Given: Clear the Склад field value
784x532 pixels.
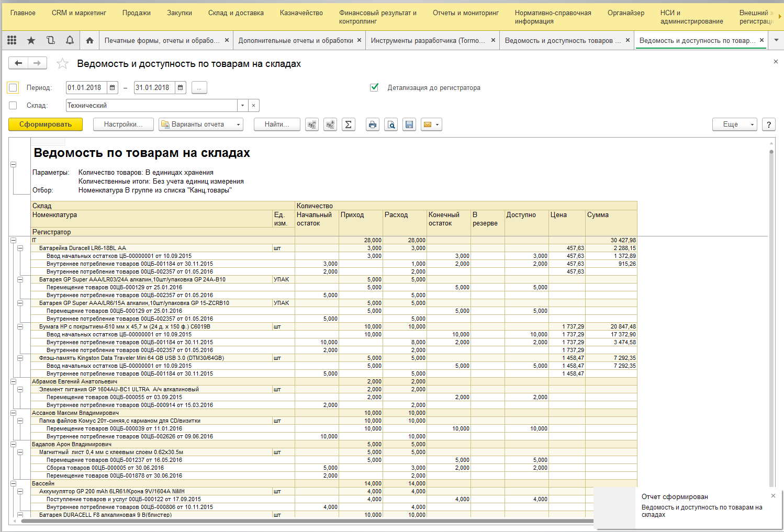Looking at the screenshot, I should point(253,106).
